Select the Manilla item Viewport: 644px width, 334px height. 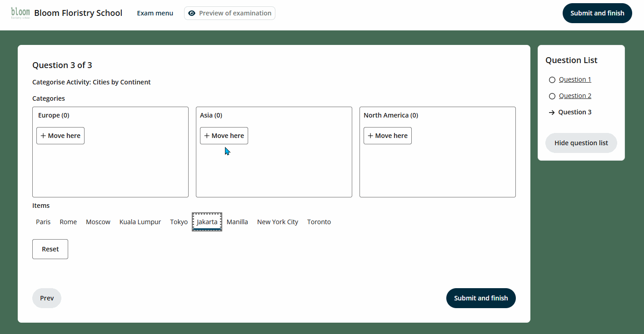(237, 222)
